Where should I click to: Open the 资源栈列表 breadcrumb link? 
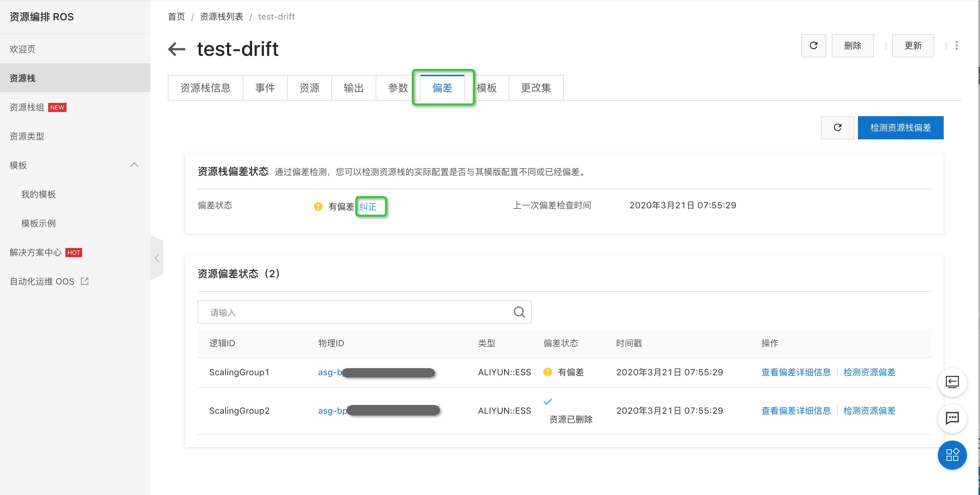click(222, 17)
